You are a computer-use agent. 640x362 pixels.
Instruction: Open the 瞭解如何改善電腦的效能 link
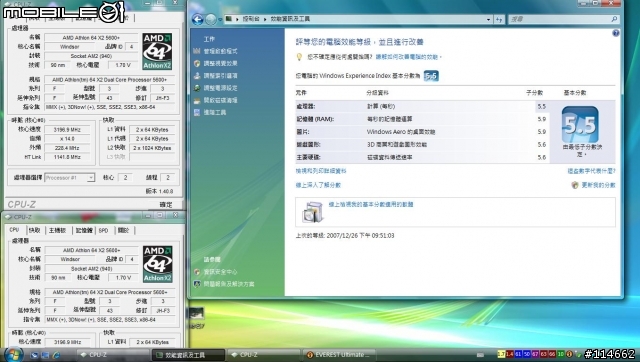(408, 57)
